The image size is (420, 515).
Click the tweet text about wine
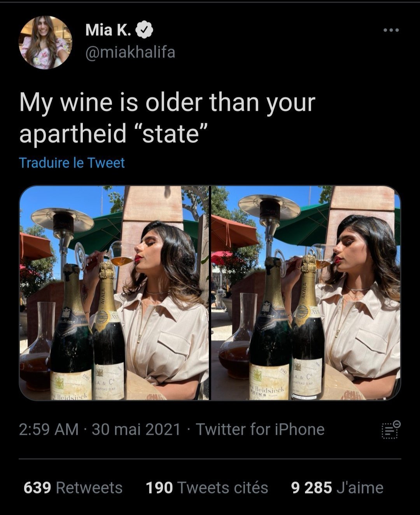click(167, 118)
